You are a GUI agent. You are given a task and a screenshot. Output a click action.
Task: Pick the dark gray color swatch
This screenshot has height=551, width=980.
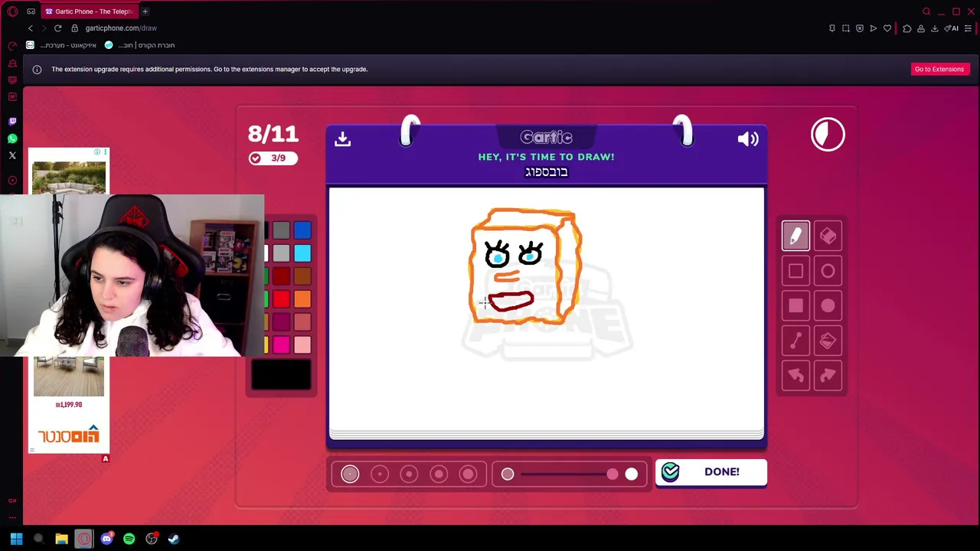(281, 230)
